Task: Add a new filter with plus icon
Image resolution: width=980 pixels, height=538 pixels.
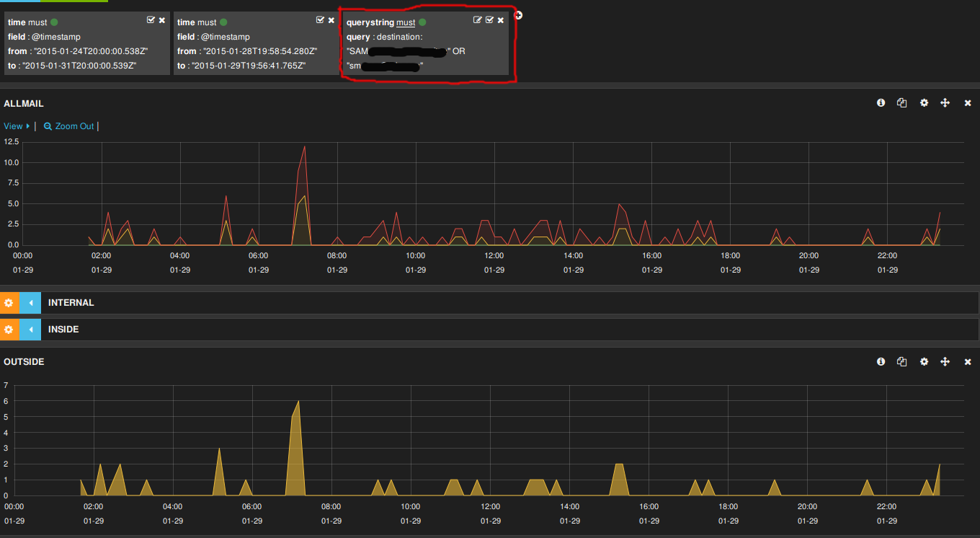Action: pos(518,15)
